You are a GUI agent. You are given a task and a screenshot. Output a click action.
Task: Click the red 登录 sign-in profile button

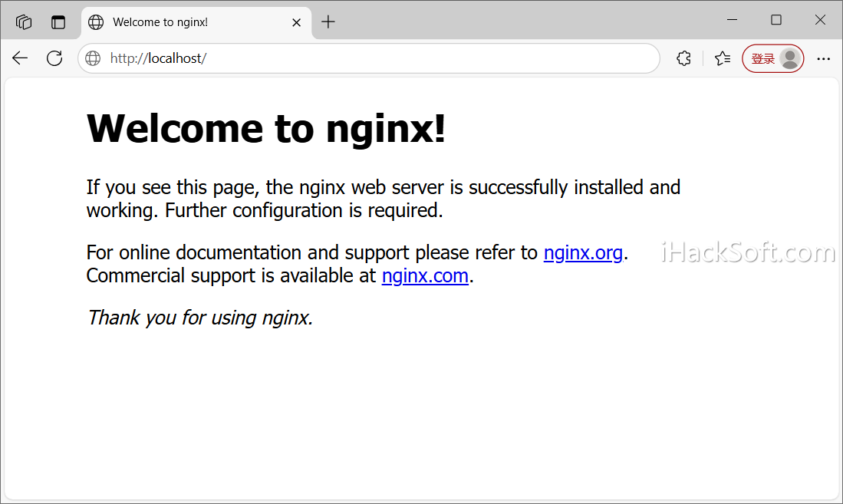point(773,58)
